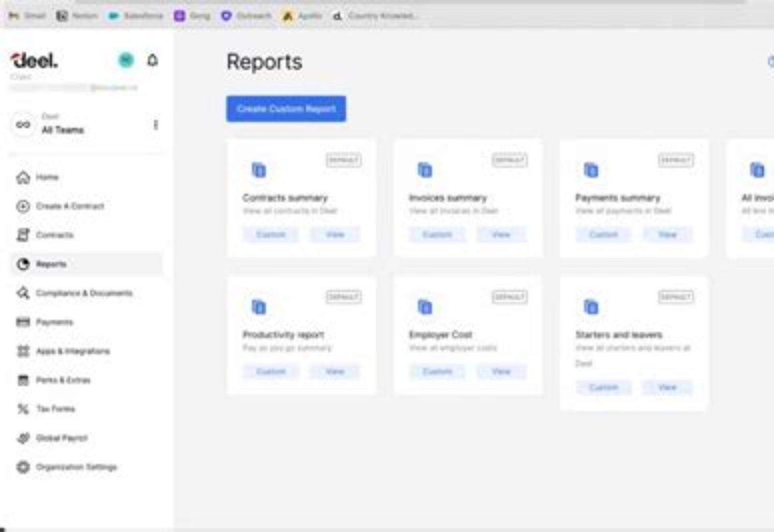Open the All Teams three-dot menu
This screenshot has height=532, width=774.
point(155,125)
